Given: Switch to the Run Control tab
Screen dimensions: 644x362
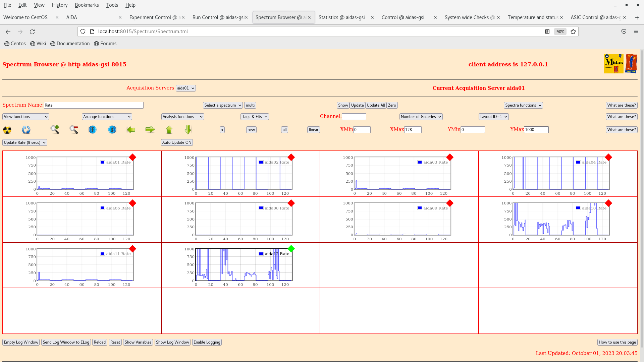Looking at the screenshot, I should point(219,17).
